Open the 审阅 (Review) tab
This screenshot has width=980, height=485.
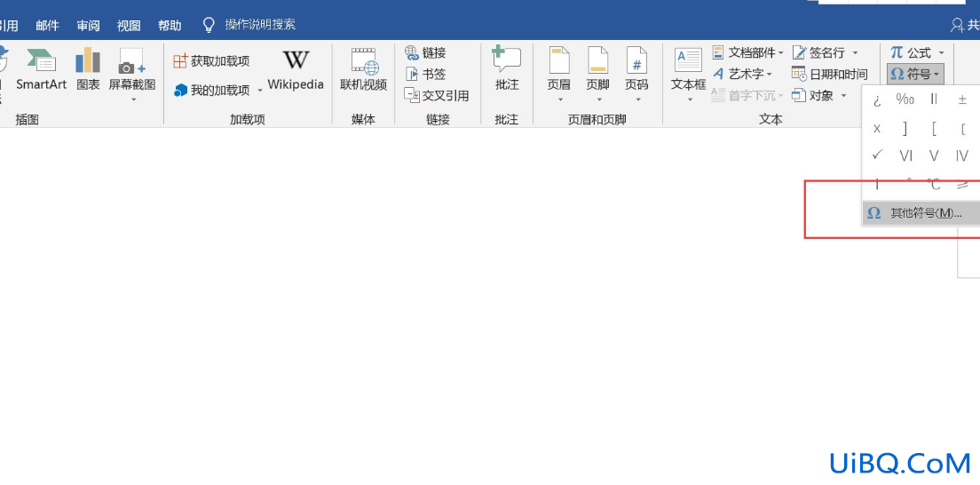click(88, 26)
